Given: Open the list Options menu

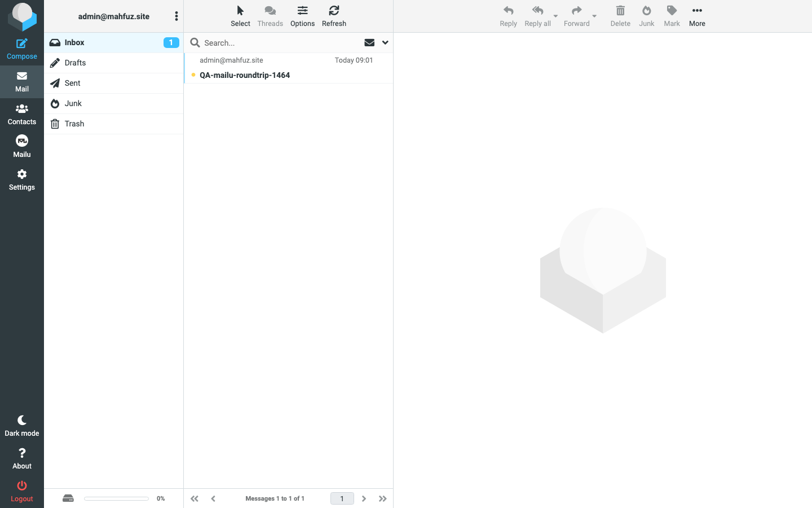Looking at the screenshot, I should point(303,16).
